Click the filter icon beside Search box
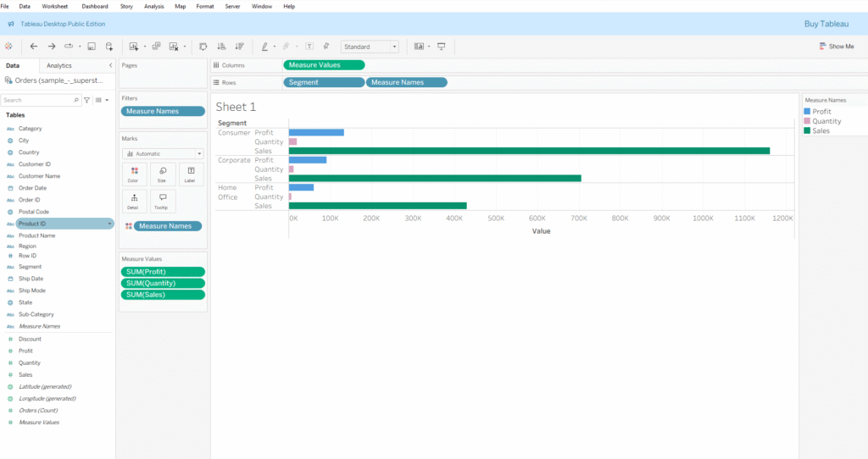 (86, 100)
